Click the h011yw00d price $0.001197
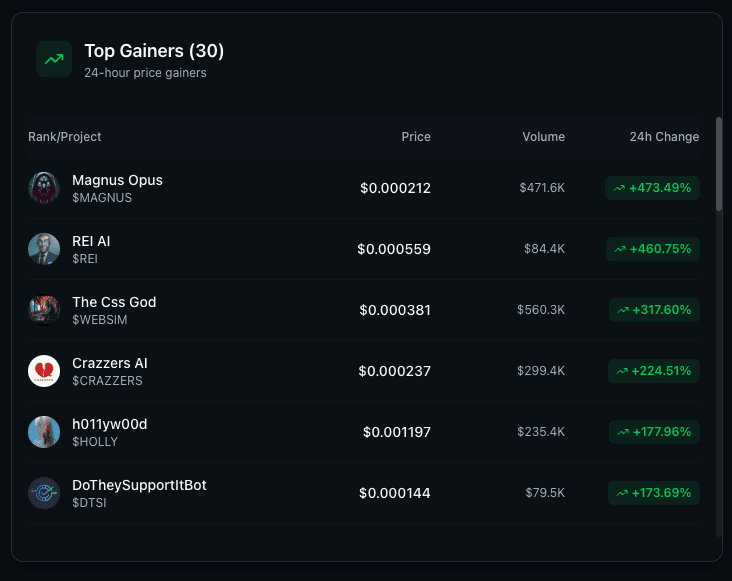This screenshot has height=581, width=732. click(397, 432)
